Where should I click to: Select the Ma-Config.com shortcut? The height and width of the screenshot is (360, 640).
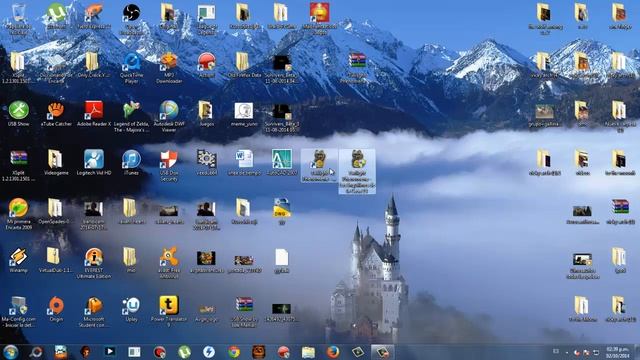pos(18,312)
